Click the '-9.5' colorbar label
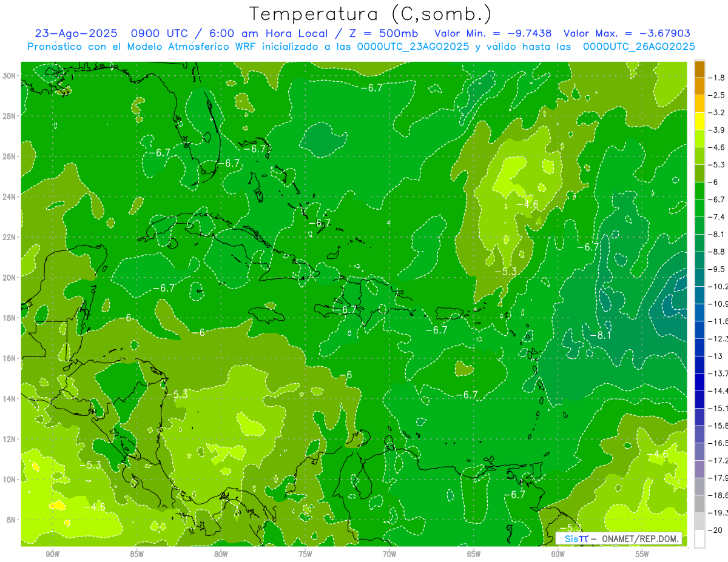Screen dimensions: 728x562 (x=717, y=269)
